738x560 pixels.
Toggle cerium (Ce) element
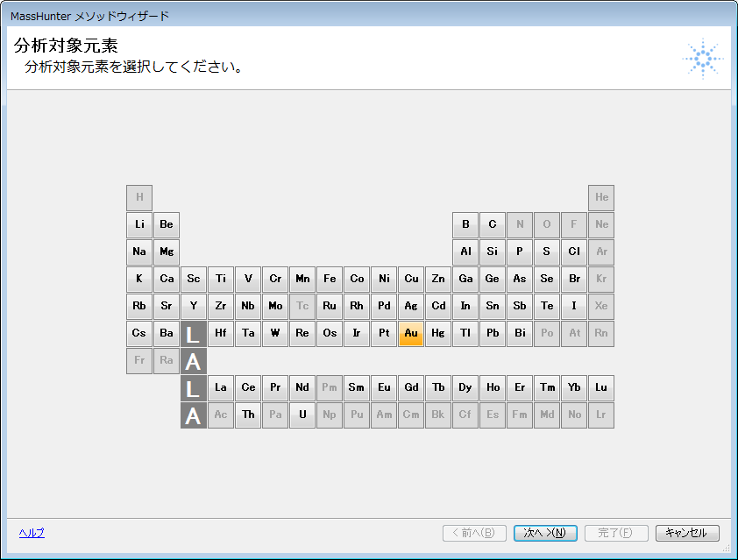tap(248, 388)
